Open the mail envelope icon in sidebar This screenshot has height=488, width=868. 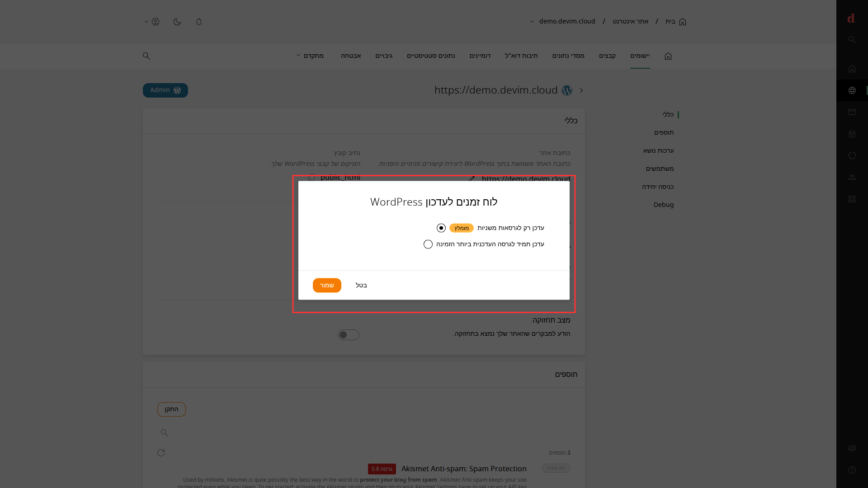[x=852, y=112]
